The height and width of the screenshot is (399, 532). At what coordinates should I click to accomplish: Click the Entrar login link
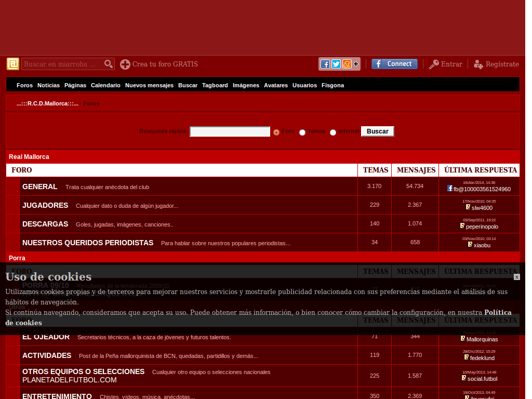(451, 64)
